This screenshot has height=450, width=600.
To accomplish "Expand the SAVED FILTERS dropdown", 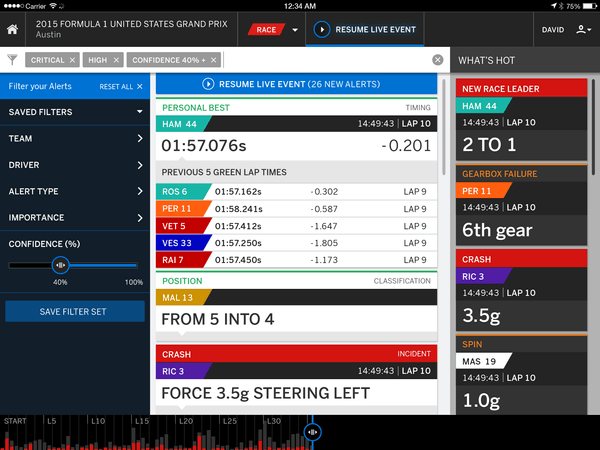I will pyautogui.click(x=75, y=112).
